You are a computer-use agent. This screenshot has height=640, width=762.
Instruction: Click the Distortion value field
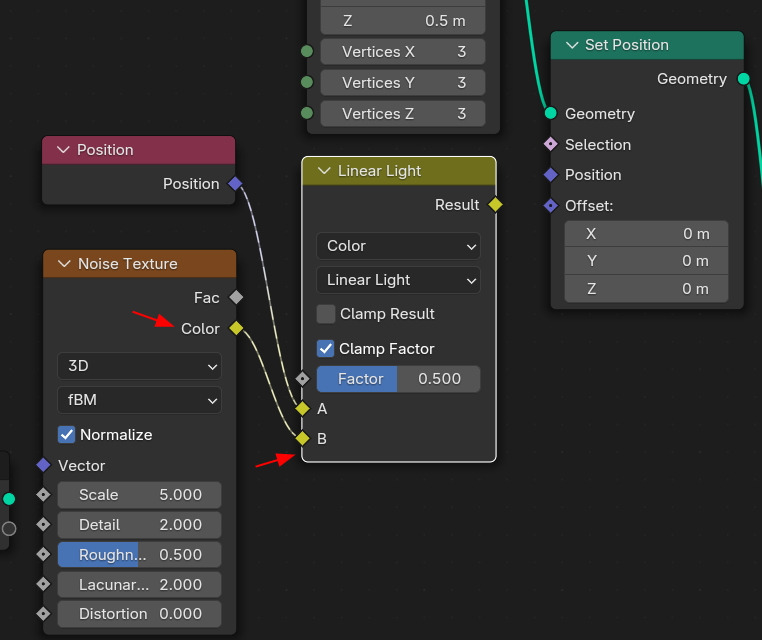pyautogui.click(x=139, y=614)
